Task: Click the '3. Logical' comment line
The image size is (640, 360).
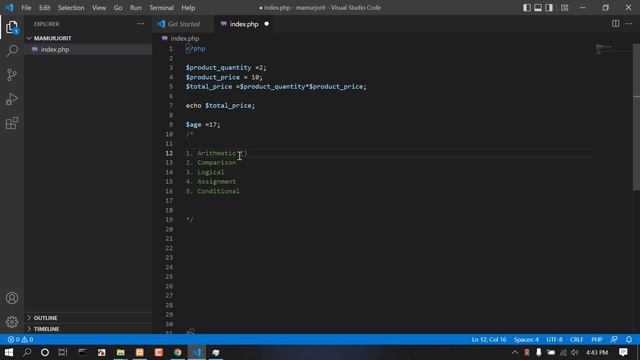Action: coord(205,172)
